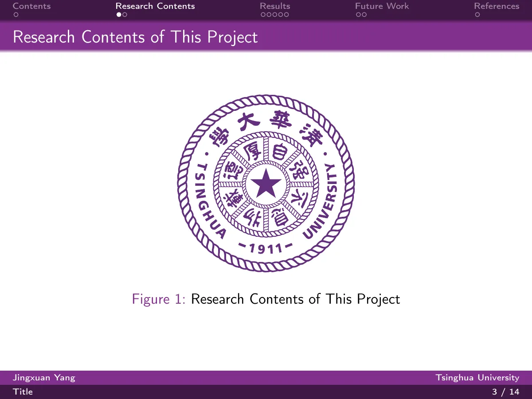The height and width of the screenshot is (399, 532).
Task: Click 'Tsinghua University' in the footer
Action: [477, 378]
